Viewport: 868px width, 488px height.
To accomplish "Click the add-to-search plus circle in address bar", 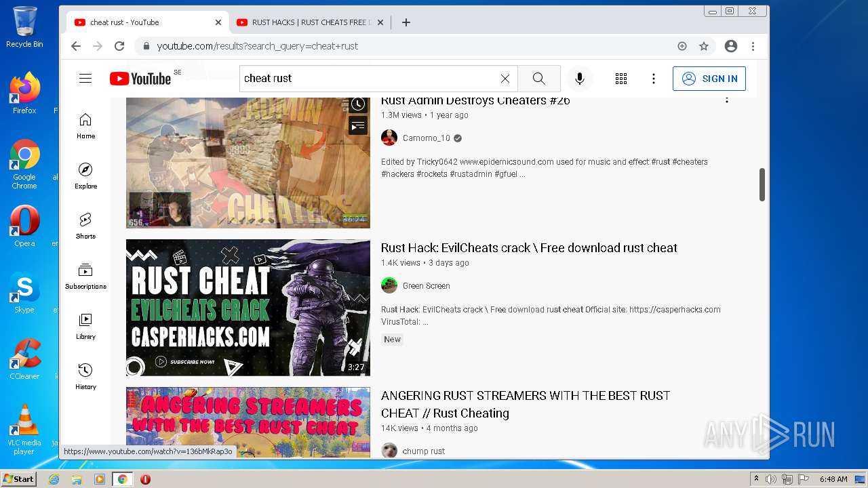I will (682, 46).
